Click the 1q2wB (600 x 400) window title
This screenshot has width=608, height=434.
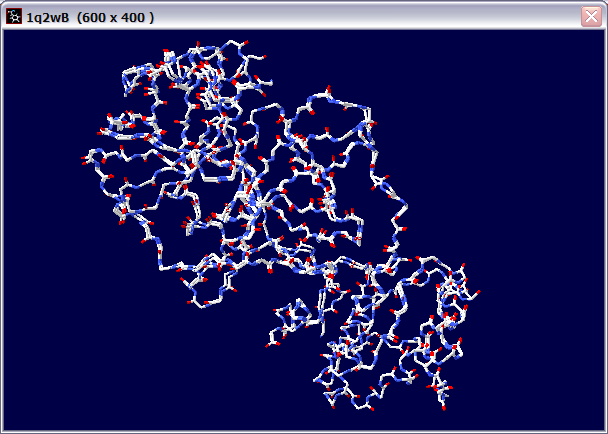pos(90,17)
